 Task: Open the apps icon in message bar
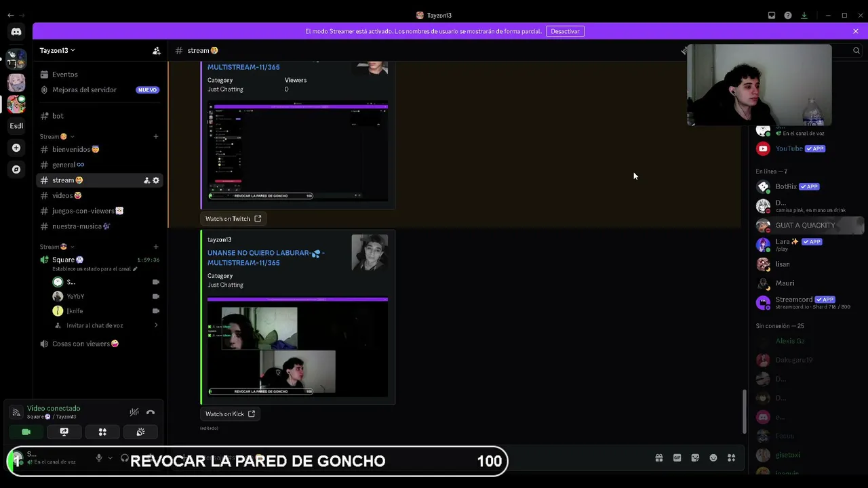click(x=731, y=458)
